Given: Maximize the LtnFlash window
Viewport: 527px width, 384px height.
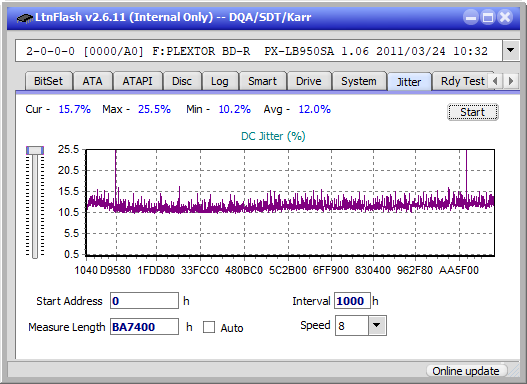Looking at the screenshot, I should point(488,17).
